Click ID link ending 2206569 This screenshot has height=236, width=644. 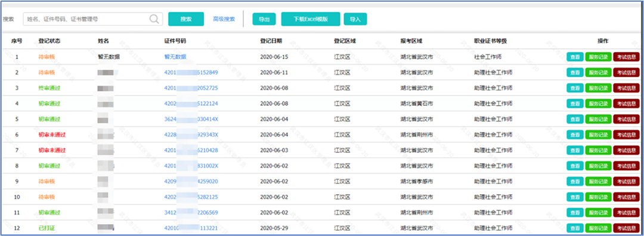click(x=191, y=213)
